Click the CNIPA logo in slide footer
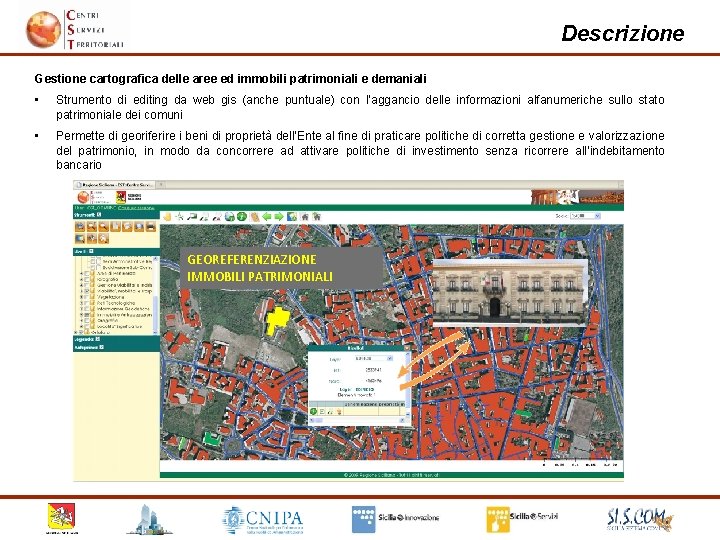720x540 pixels. 263,520
